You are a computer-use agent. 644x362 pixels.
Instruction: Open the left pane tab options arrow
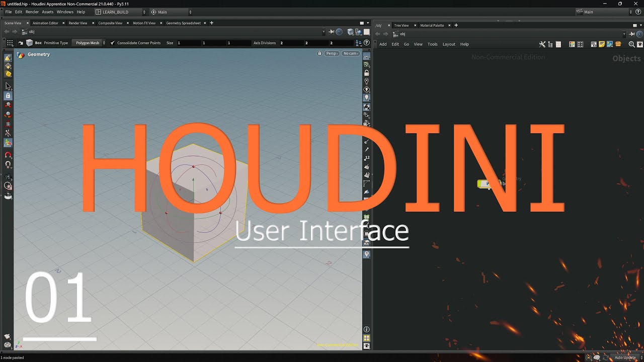point(368,23)
